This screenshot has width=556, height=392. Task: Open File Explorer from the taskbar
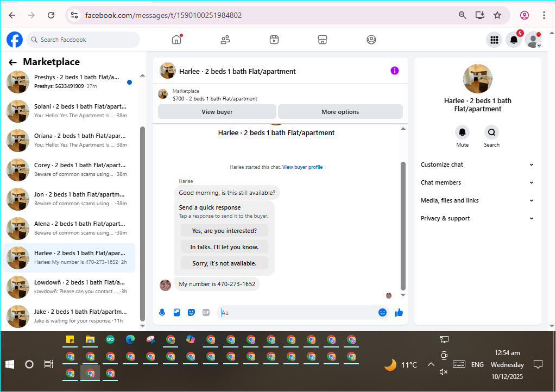coord(90,339)
